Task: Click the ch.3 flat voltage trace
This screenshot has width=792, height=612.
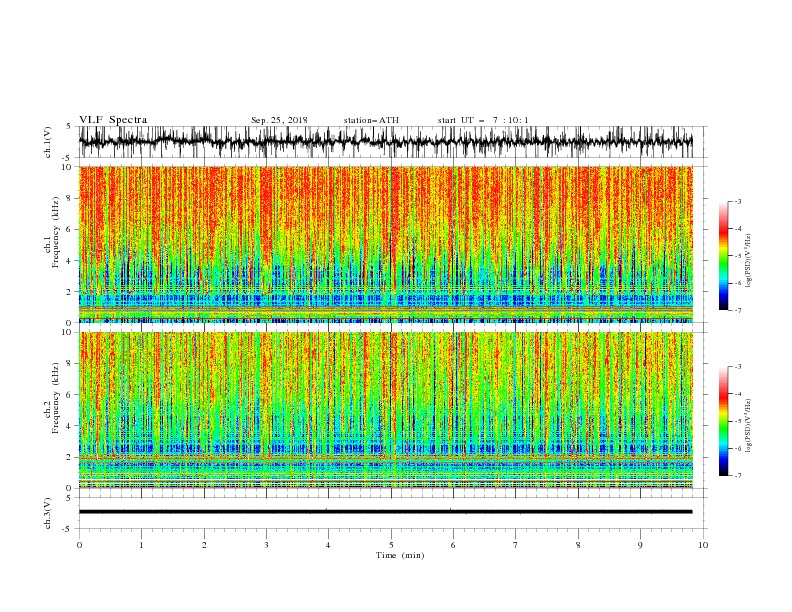Action: point(385,512)
